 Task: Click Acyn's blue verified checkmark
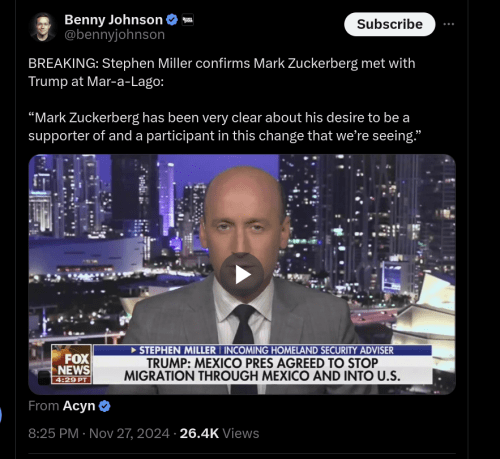(x=105, y=406)
